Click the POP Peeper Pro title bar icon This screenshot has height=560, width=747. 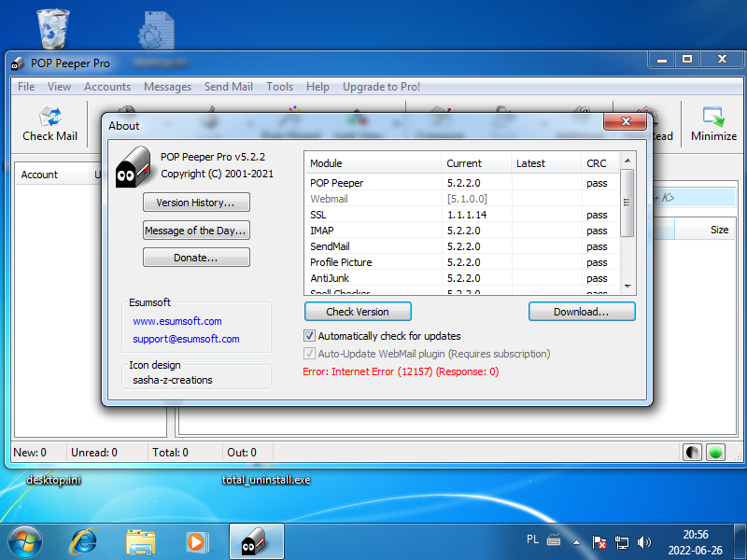point(18,63)
